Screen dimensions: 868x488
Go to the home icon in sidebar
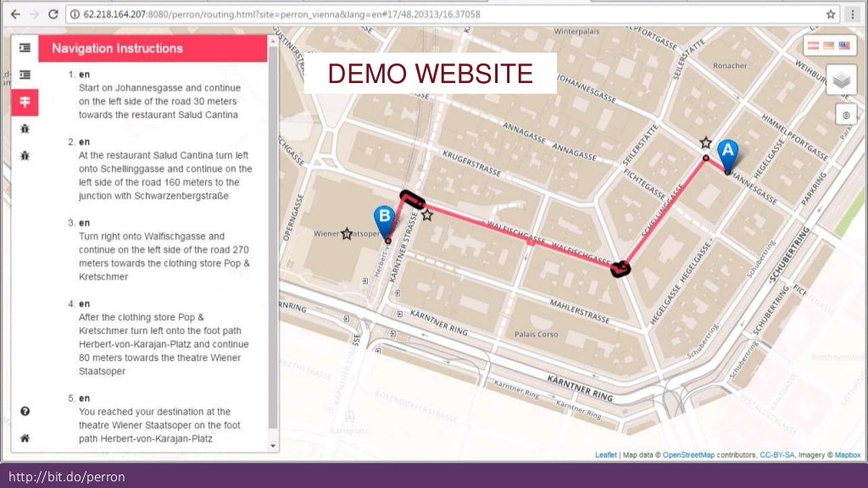pyautogui.click(x=25, y=438)
